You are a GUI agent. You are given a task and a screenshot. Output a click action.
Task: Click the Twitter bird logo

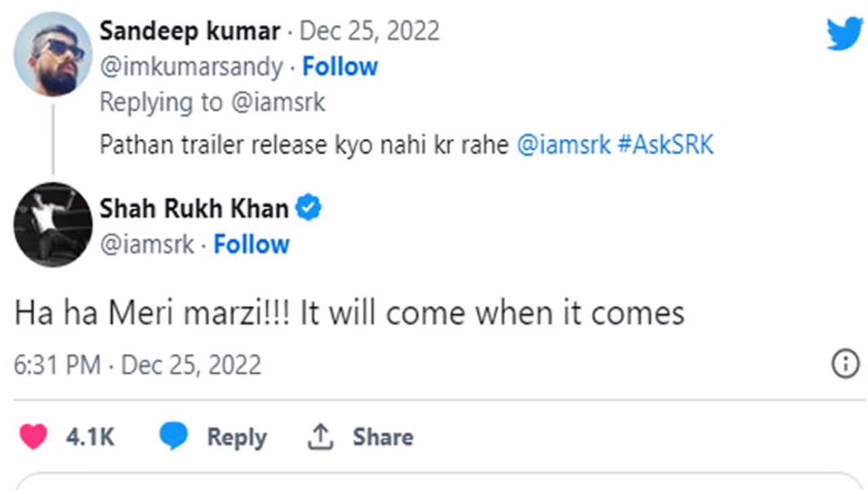[x=844, y=33]
